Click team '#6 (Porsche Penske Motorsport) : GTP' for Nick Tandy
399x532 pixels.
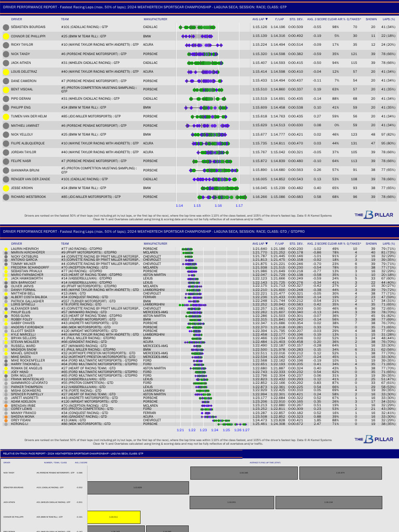click(x=94, y=54)
